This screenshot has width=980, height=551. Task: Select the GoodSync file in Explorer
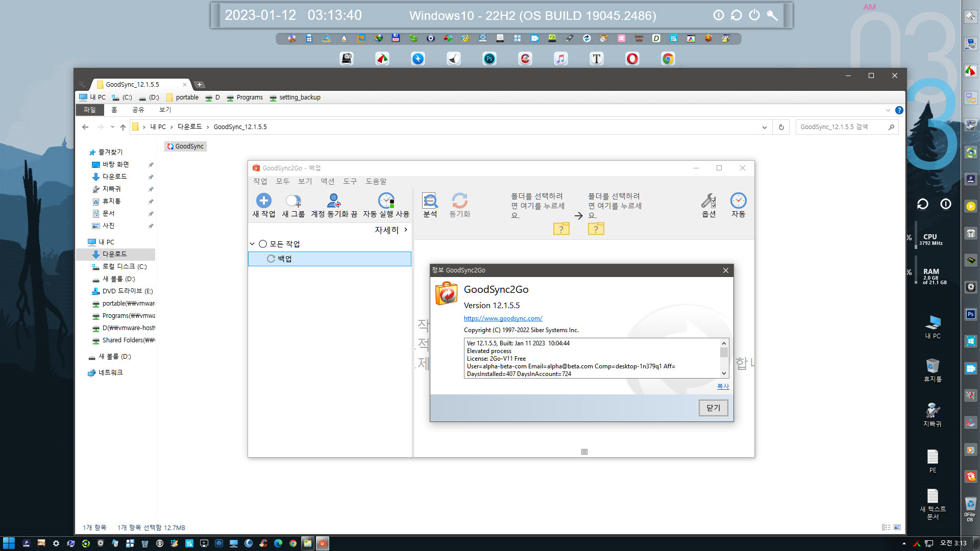(185, 146)
